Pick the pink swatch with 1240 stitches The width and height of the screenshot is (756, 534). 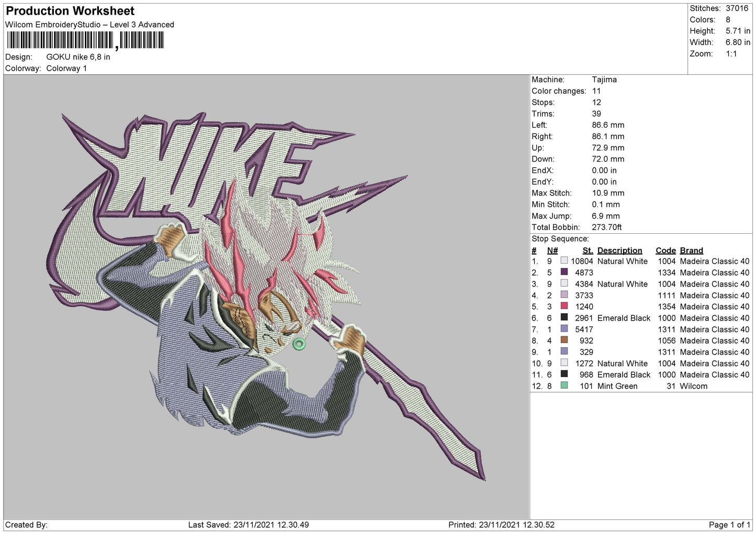(x=564, y=306)
